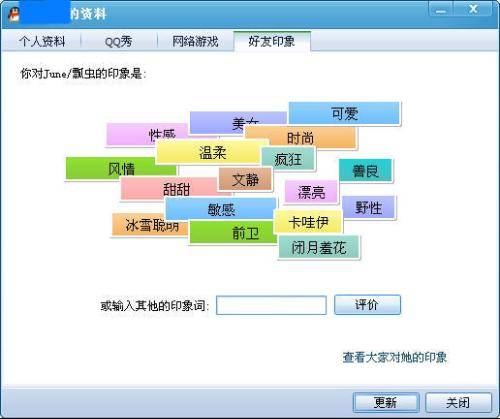
Task: Focus the custom impression word input field
Action: coord(271,305)
